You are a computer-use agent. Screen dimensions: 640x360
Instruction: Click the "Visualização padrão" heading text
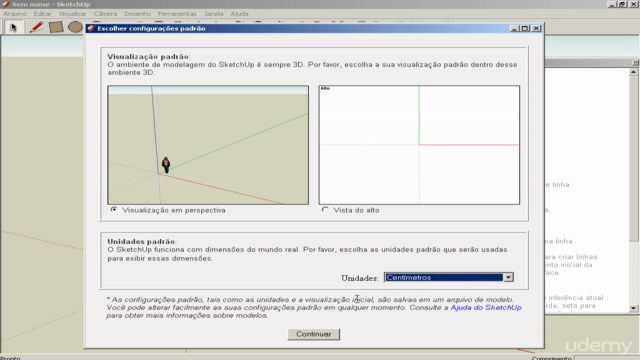(148, 57)
